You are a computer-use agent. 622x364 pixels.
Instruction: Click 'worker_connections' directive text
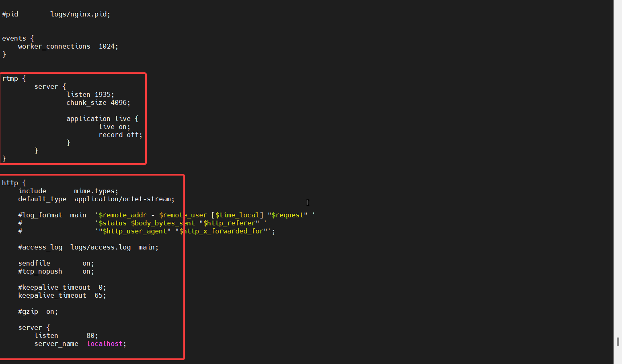point(54,46)
